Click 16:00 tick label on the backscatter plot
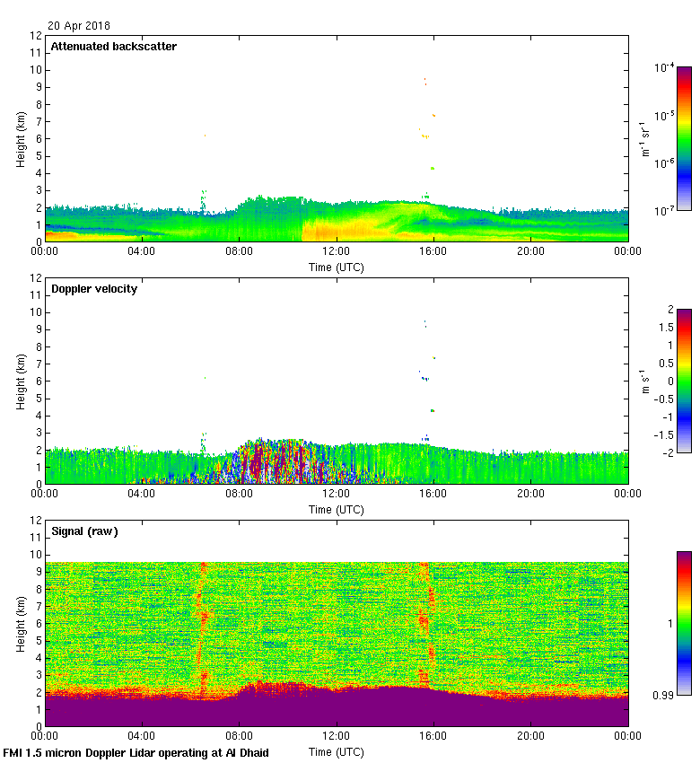 433,252
